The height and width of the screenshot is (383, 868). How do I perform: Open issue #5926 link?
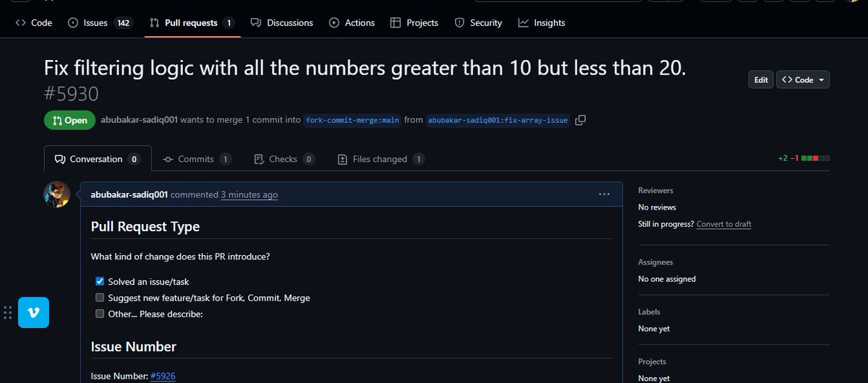(x=163, y=376)
